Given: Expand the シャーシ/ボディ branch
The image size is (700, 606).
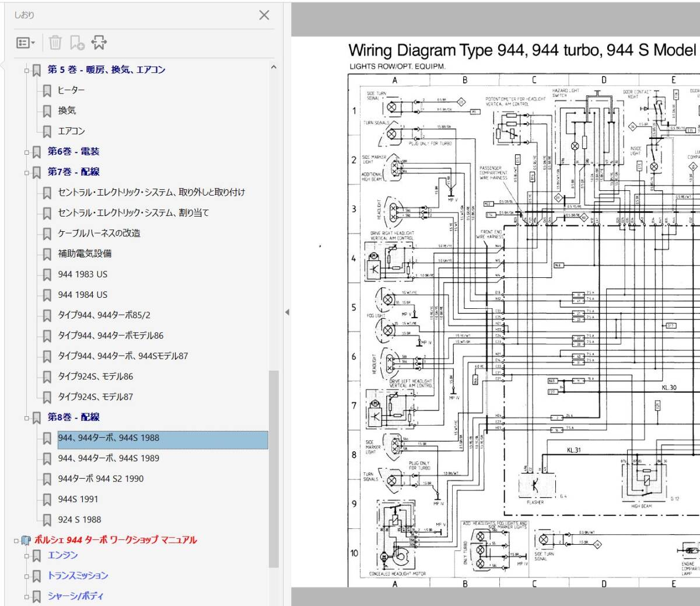Looking at the screenshot, I should pyautogui.click(x=27, y=597).
